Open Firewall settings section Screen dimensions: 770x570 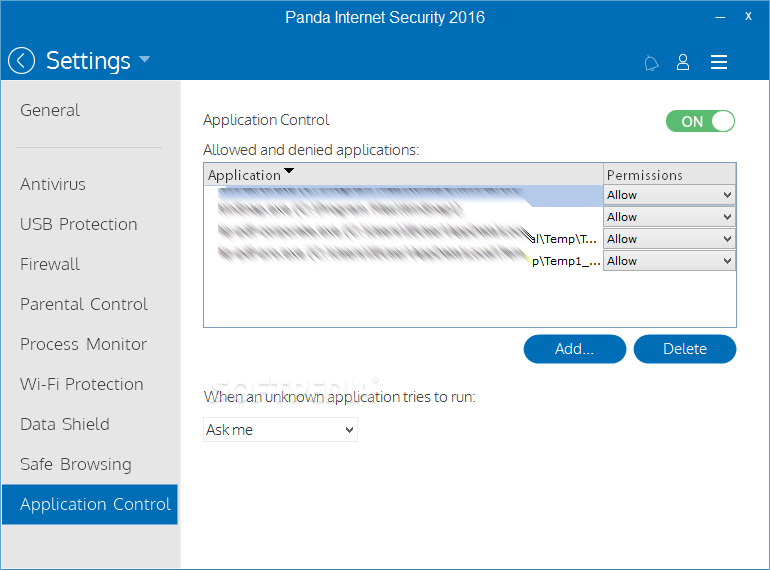click(x=50, y=264)
